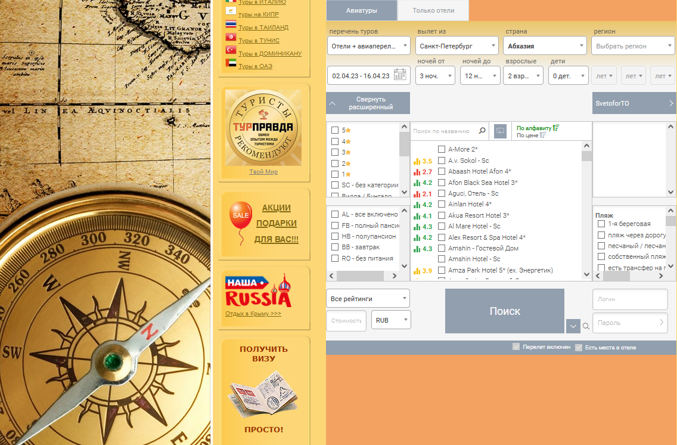Open the ночей до dropdown
This screenshot has width=677, height=445.
[480, 76]
